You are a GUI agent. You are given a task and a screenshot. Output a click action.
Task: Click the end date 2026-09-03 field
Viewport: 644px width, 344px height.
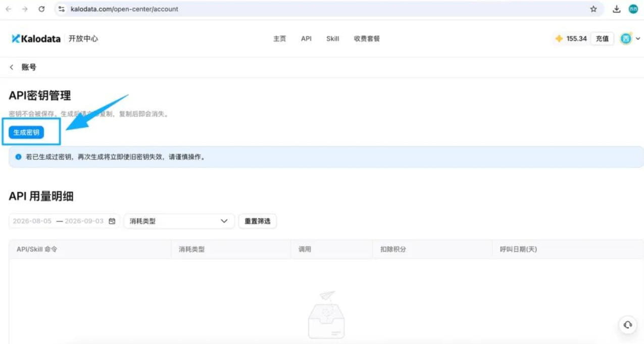pyautogui.click(x=84, y=221)
